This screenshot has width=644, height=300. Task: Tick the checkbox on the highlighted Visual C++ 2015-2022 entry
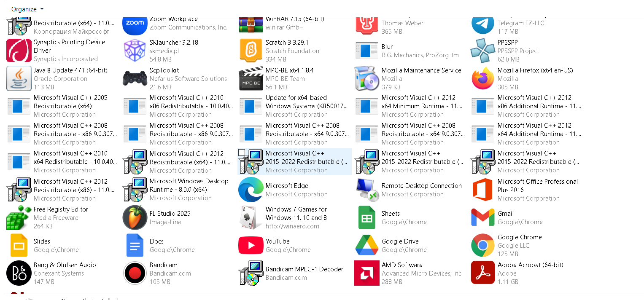coord(242,152)
